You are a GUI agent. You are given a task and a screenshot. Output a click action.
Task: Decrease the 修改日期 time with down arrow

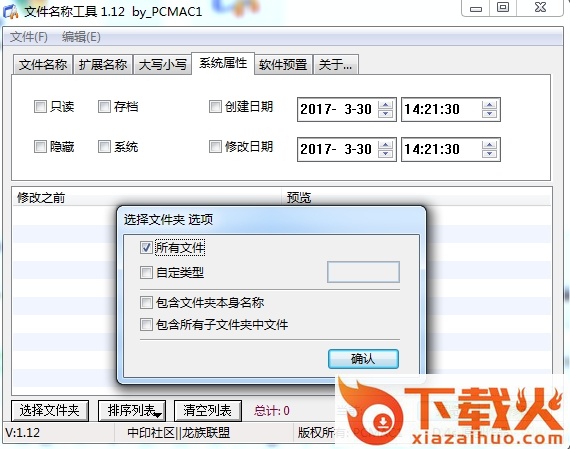[489, 153]
